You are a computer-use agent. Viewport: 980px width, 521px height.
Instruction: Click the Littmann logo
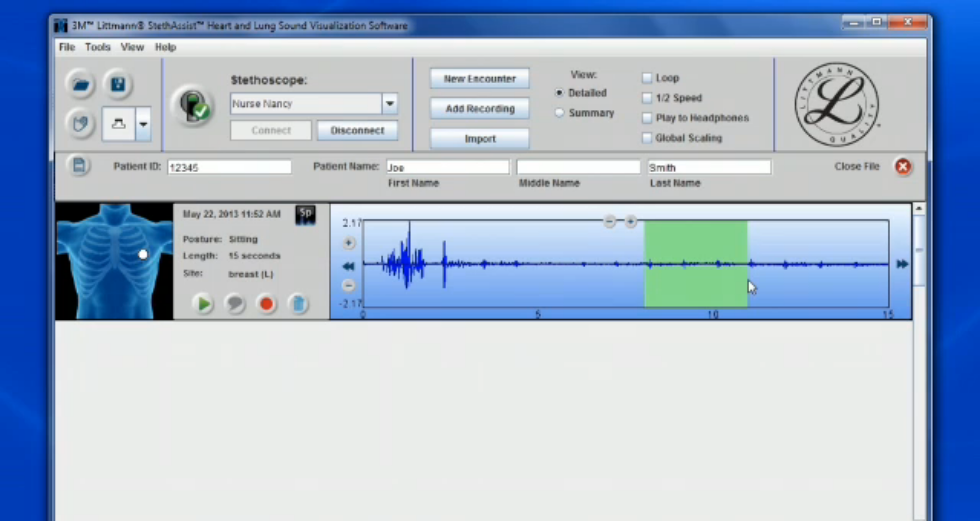pos(837,104)
